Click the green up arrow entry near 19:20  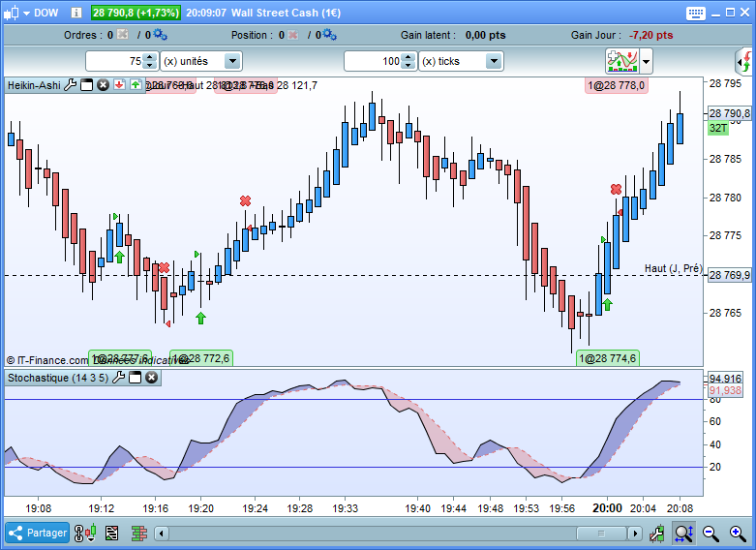pos(200,318)
